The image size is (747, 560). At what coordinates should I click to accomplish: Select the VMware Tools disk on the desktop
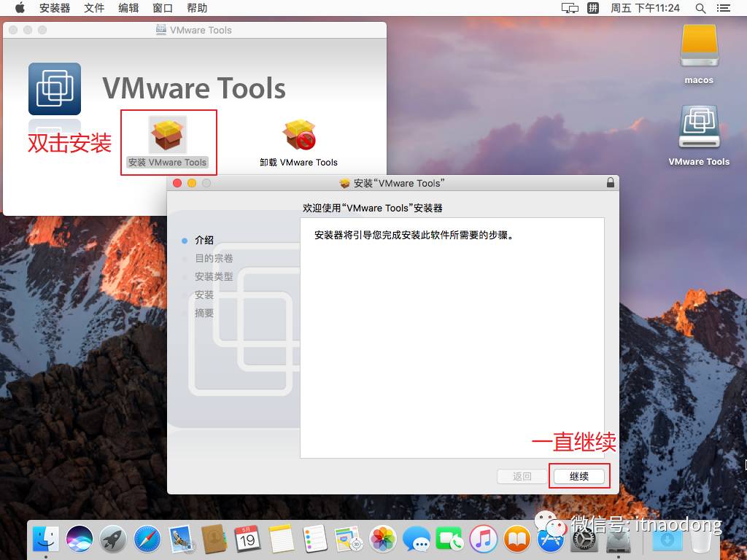(x=699, y=127)
